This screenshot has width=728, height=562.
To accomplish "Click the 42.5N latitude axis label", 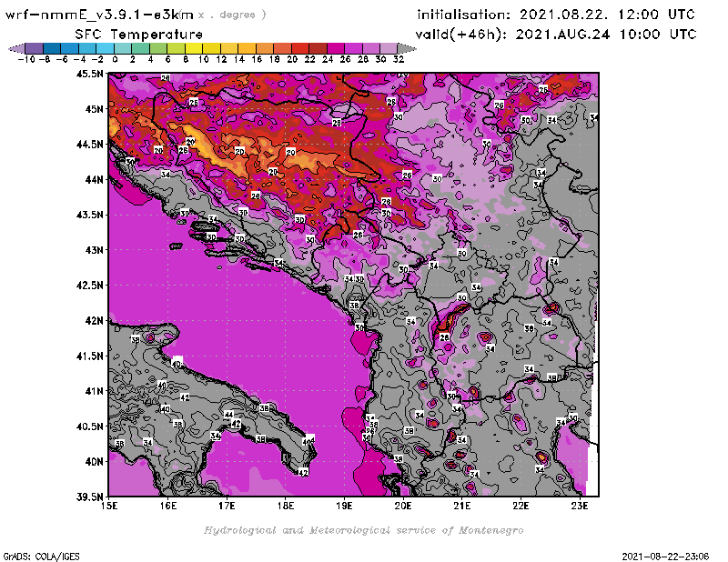I will tap(90, 286).
